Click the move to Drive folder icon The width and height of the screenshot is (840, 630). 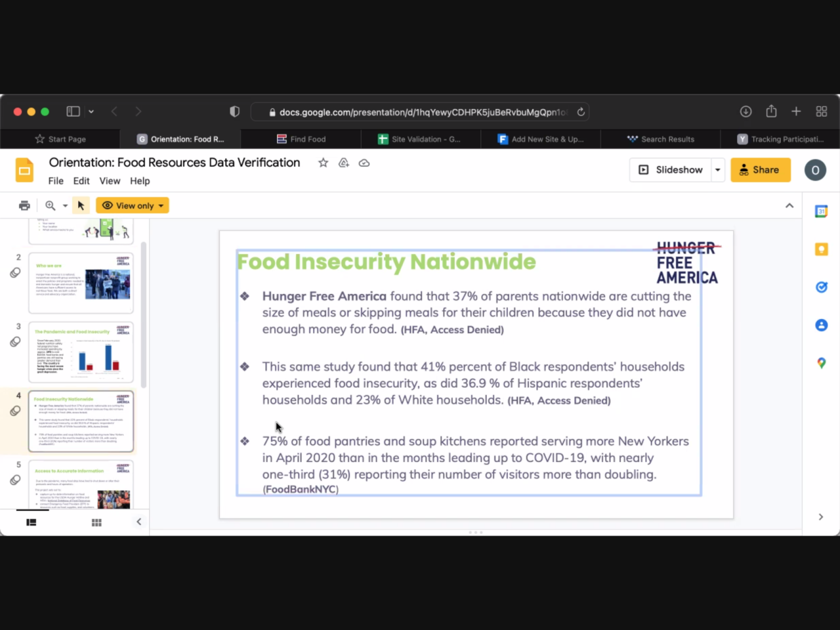[343, 163]
